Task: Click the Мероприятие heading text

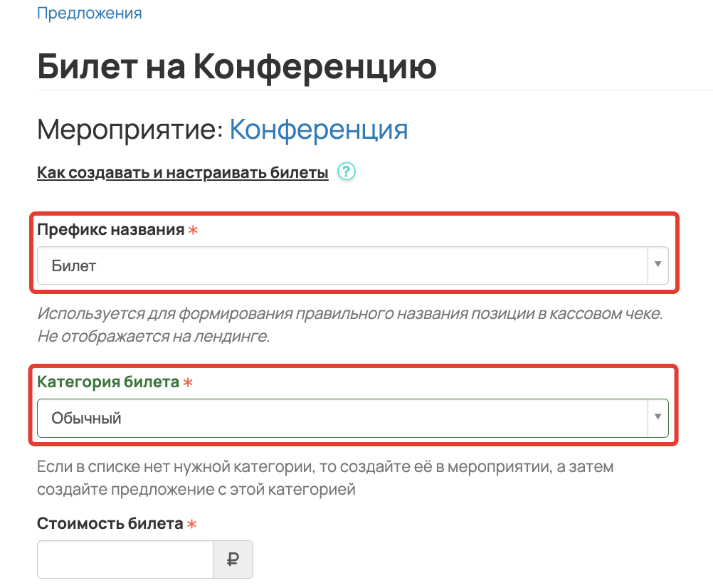Action: [130, 130]
